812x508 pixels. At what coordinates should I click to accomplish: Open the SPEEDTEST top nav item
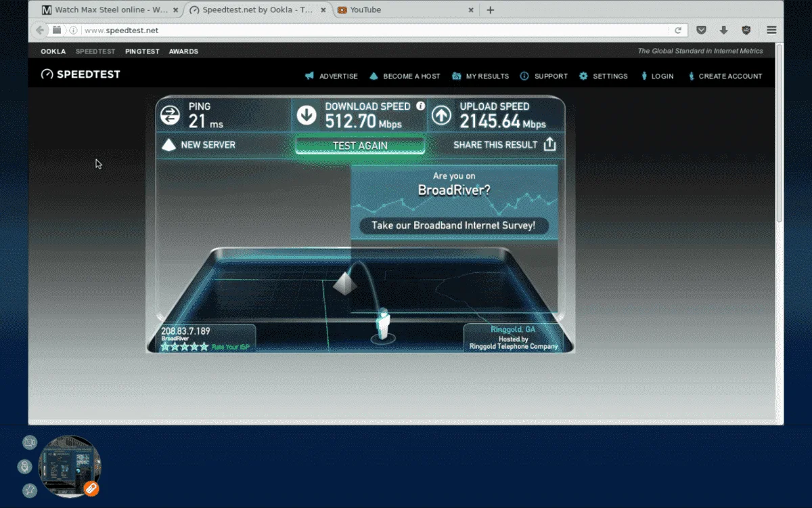[x=95, y=51]
